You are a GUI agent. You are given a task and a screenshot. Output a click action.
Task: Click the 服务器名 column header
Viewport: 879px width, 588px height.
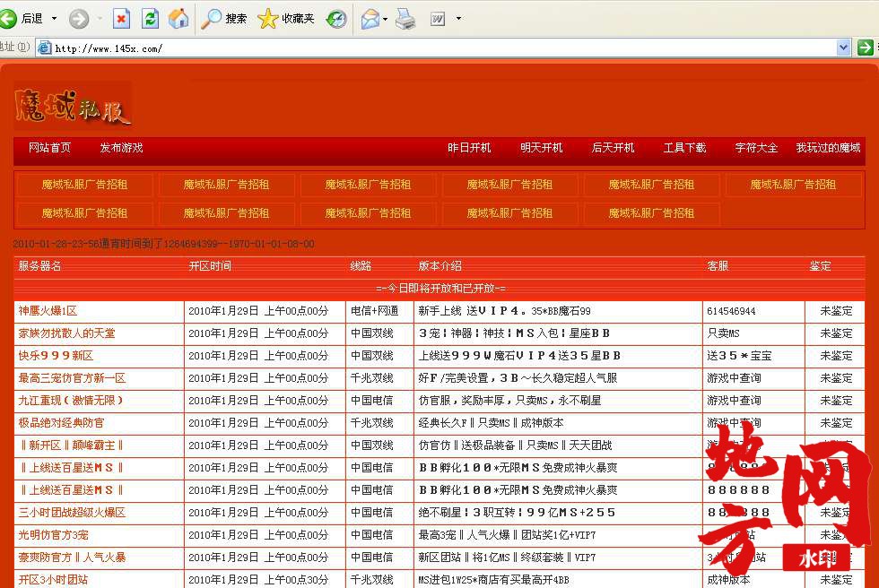pos(39,266)
